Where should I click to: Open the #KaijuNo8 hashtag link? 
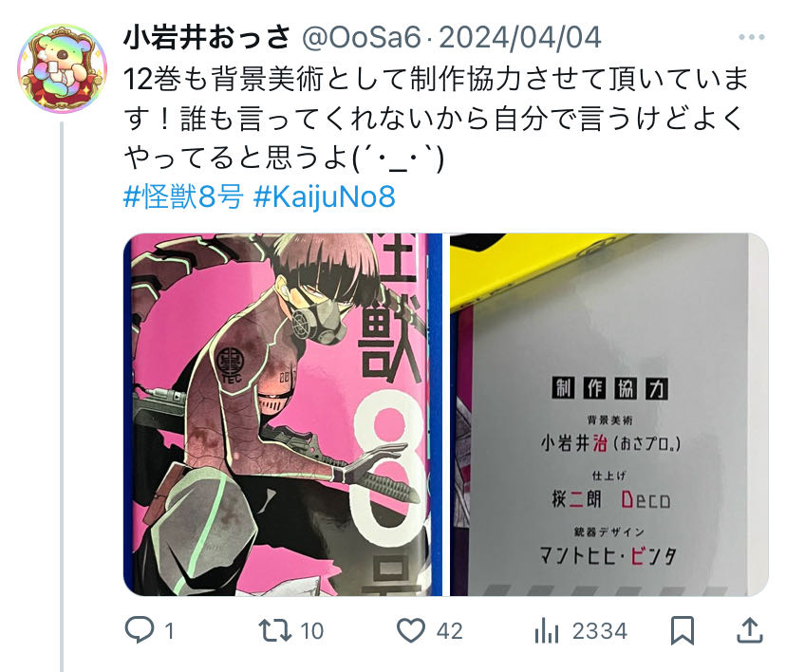point(325,196)
